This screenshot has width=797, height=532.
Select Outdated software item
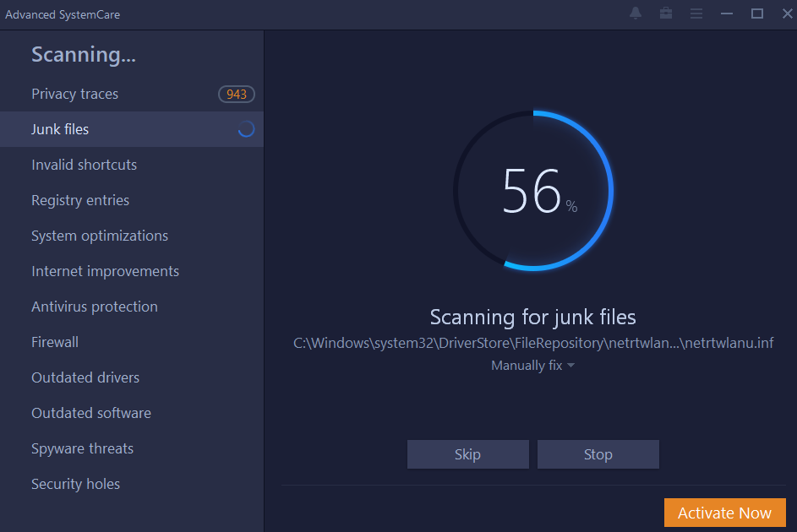[132, 414]
